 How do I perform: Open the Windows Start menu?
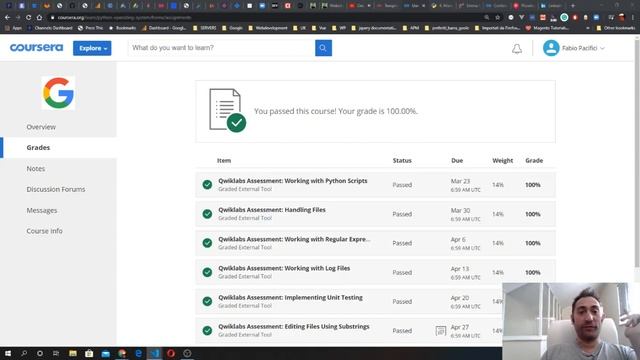[8, 353]
